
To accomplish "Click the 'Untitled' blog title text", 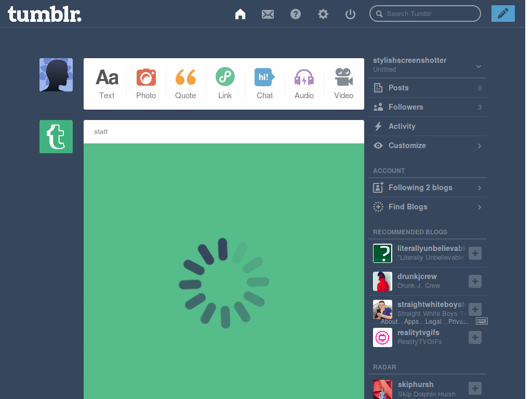I will 384,70.
